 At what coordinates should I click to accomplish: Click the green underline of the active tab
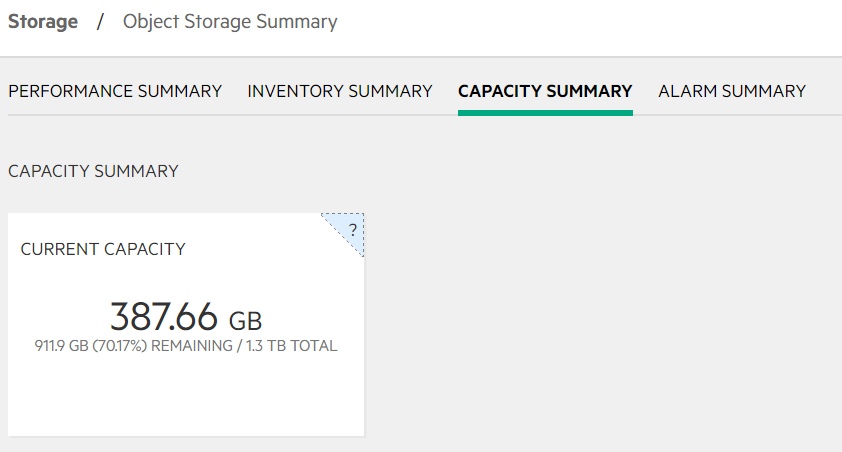pyautogui.click(x=545, y=113)
